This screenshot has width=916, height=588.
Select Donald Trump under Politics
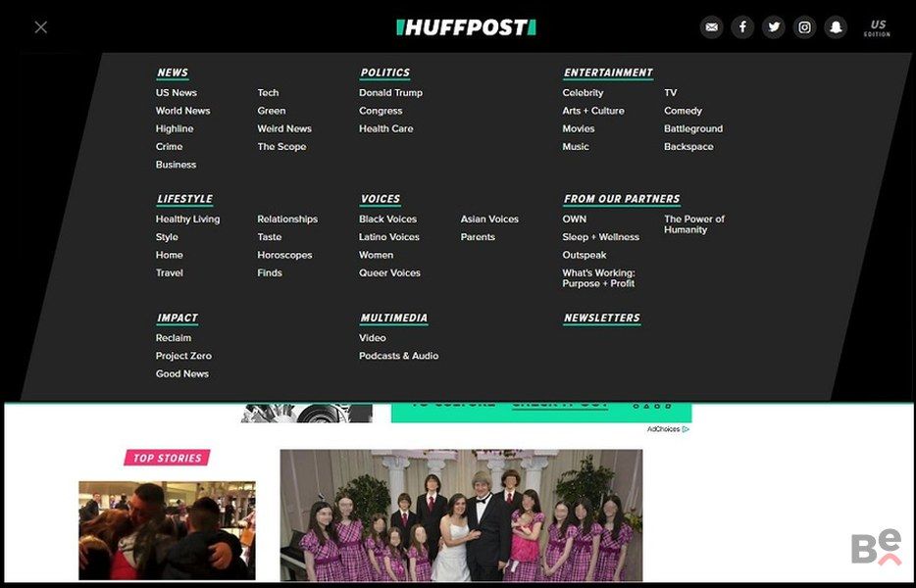(390, 93)
